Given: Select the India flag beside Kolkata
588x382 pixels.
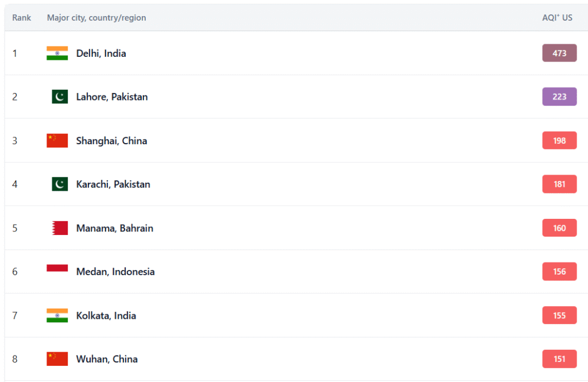Looking at the screenshot, I should (57, 315).
